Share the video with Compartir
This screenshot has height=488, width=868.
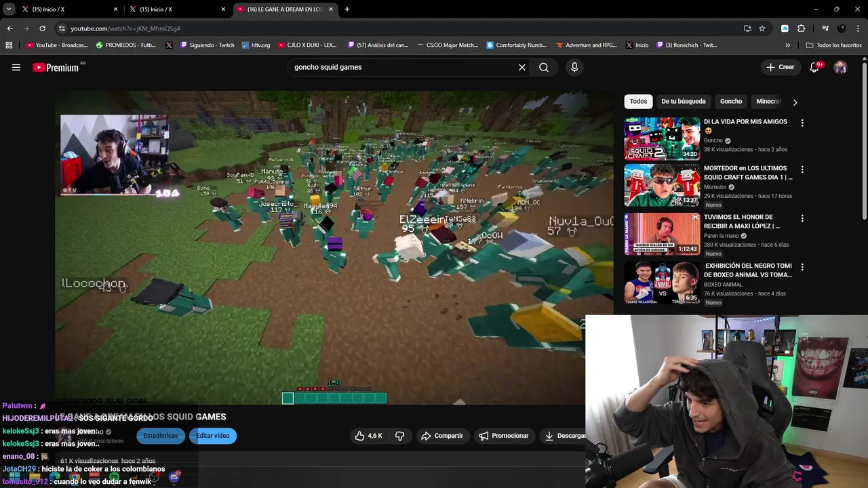click(442, 436)
